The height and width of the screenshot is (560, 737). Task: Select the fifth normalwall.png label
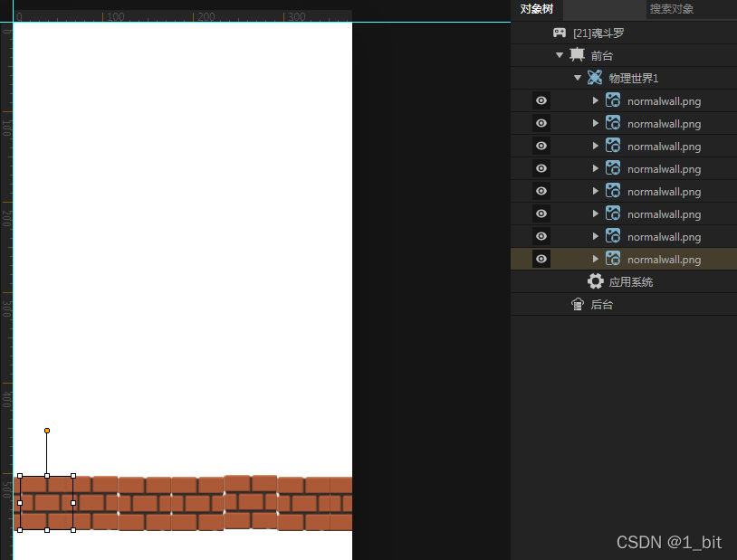(665, 192)
